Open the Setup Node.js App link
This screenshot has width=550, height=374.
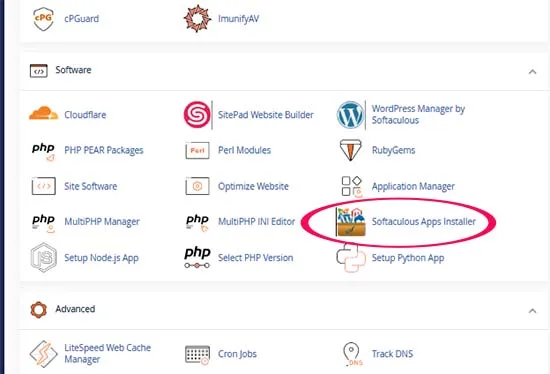(x=101, y=258)
